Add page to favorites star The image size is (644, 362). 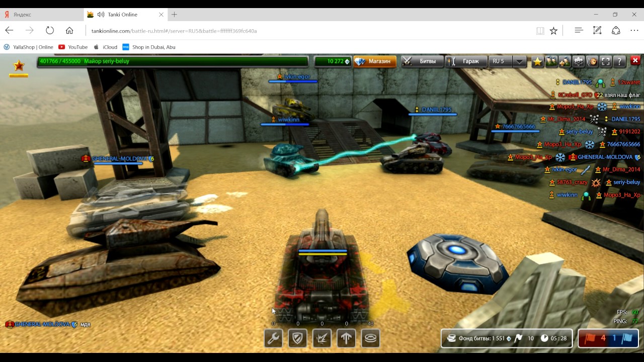[x=553, y=31]
